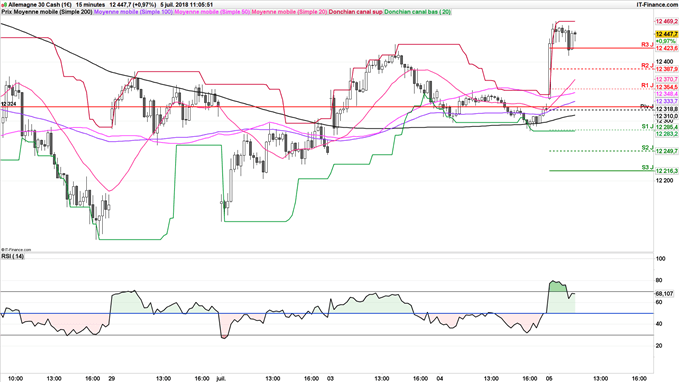Click the 12 318,8 pivot price tag
This screenshot has width=679, height=382.
click(666, 110)
